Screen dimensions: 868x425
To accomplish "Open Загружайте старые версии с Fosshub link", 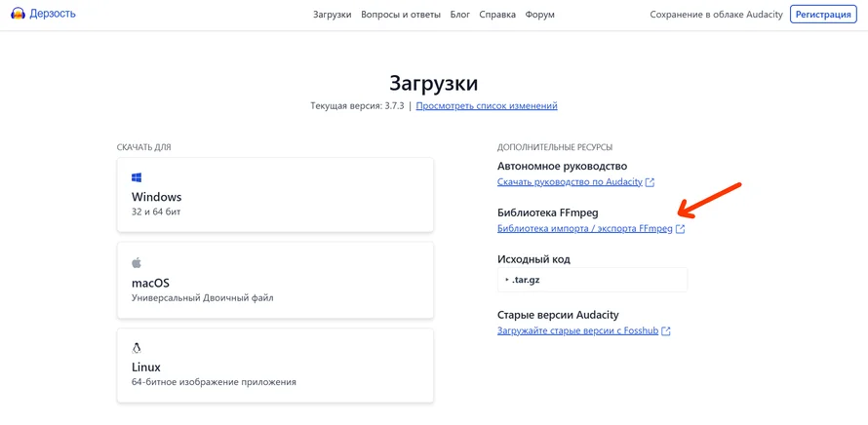I will tap(578, 330).
